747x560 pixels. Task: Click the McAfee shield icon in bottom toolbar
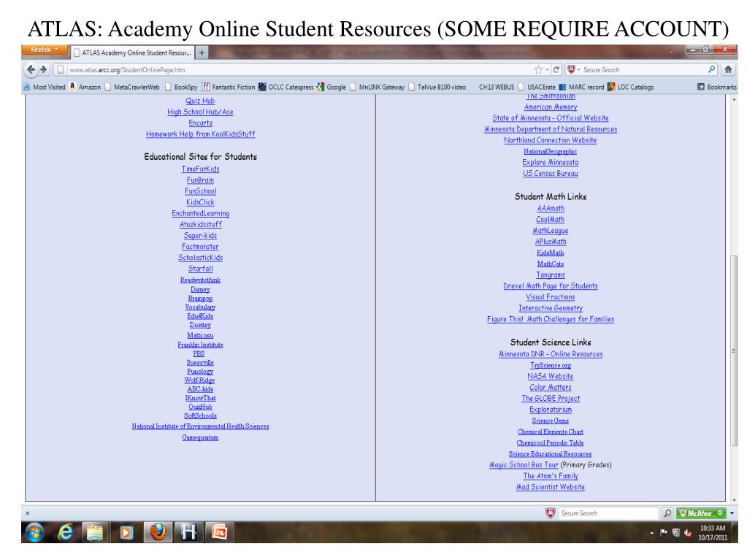pos(551,513)
